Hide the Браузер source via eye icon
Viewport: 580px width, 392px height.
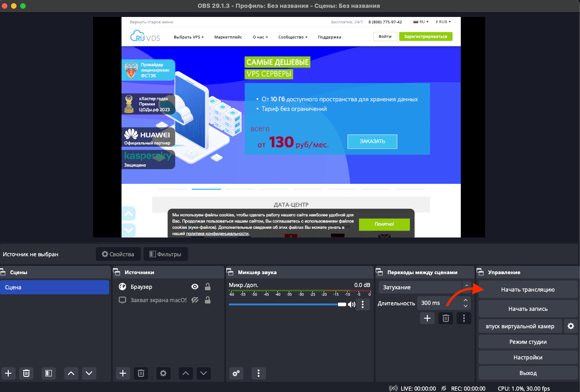click(x=195, y=287)
